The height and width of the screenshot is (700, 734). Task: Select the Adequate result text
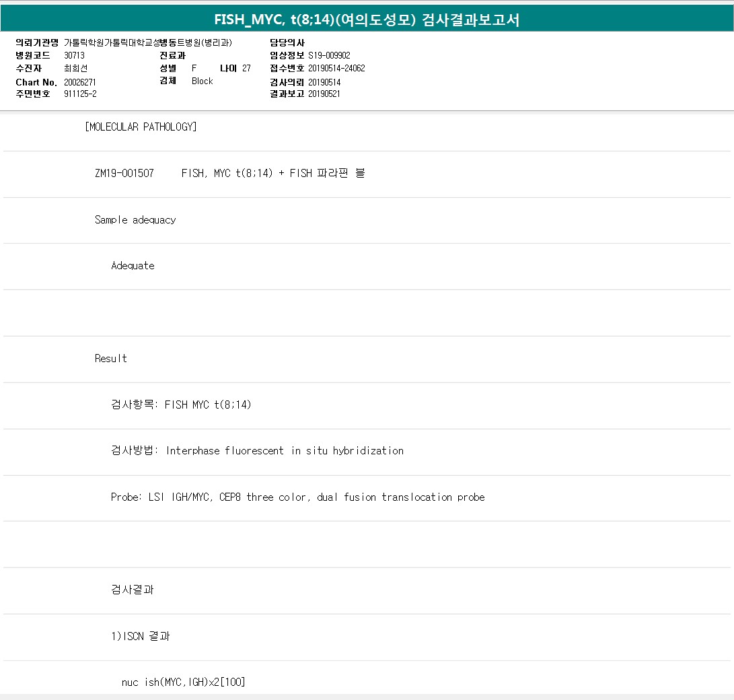133,265
